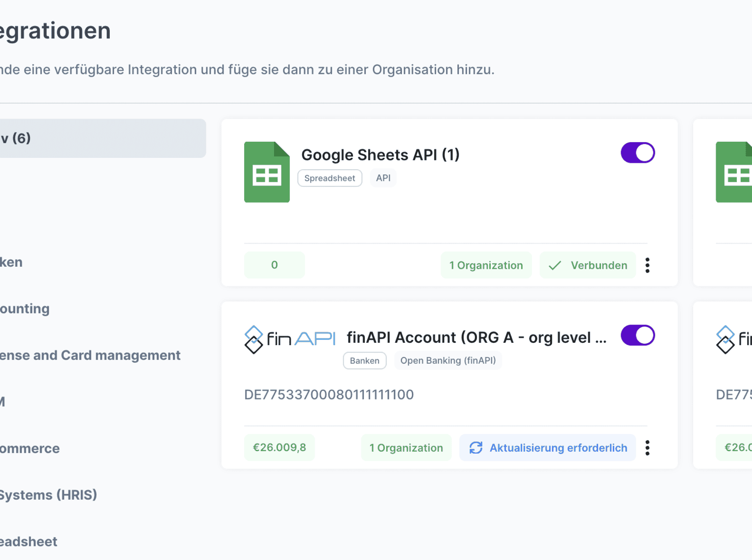752x560 pixels.
Task: Open three-dot menu on Google Sheets API card
Action: [x=648, y=265]
